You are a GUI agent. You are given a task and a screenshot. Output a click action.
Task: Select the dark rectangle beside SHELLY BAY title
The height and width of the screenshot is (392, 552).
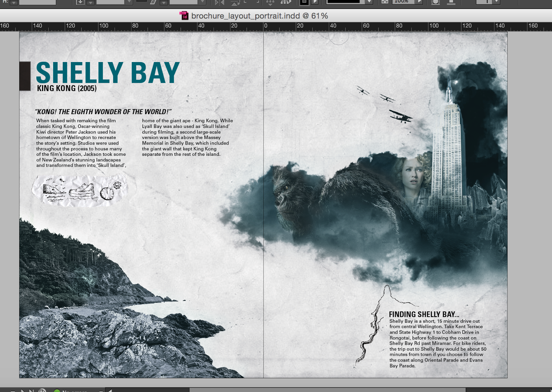click(25, 76)
